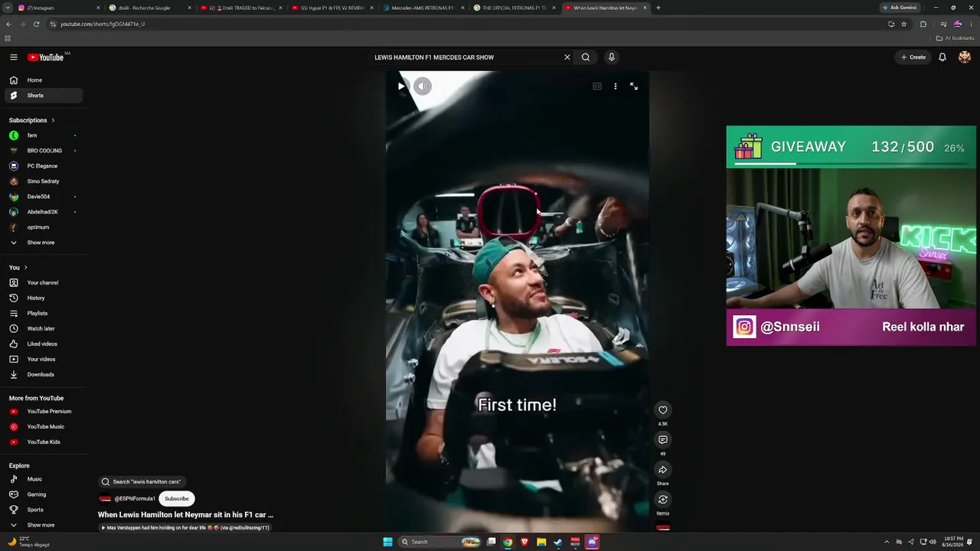Switch to the Instagram browser tab
Image resolution: width=980 pixels, height=551 pixels.
[57, 8]
